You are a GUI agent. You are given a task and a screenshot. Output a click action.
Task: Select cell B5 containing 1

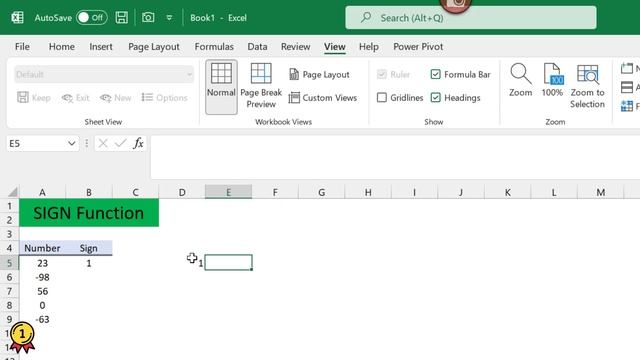[x=89, y=263]
